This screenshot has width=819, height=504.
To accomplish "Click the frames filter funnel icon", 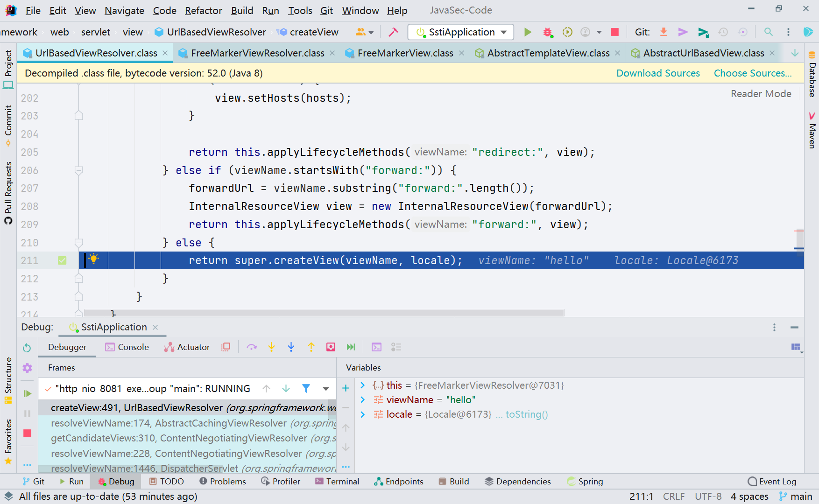I will [x=306, y=388].
